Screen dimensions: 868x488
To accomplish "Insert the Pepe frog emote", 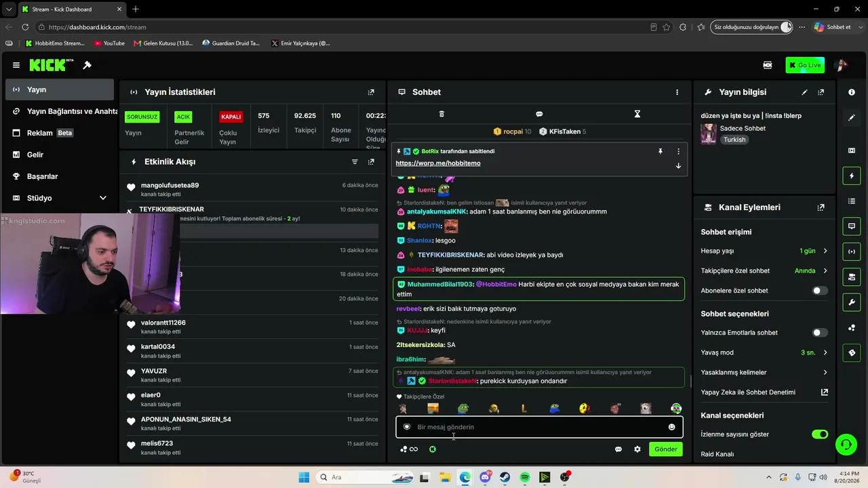I will [x=463, y=409].
